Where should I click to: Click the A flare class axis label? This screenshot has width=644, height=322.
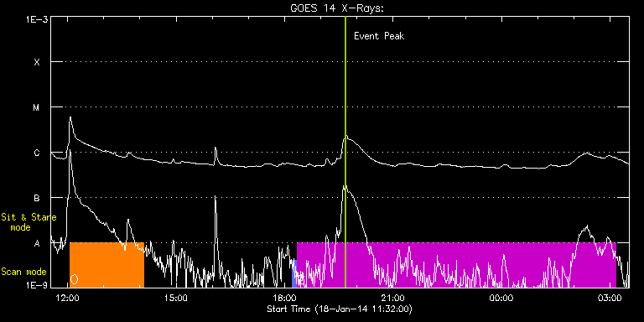[x=37, y=243]
